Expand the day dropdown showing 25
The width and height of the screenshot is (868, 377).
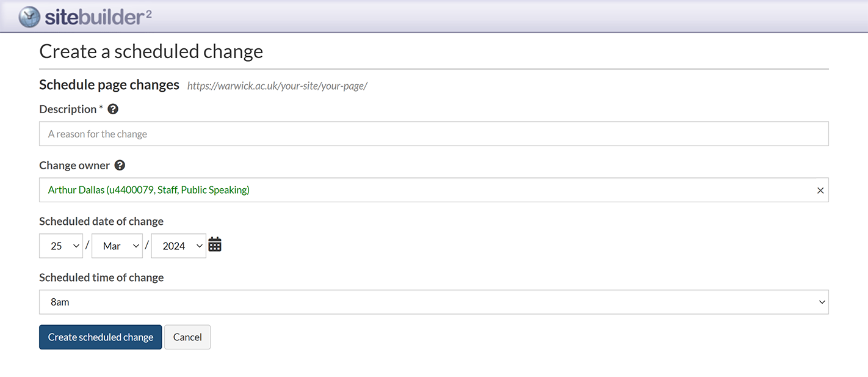[61, 246]
